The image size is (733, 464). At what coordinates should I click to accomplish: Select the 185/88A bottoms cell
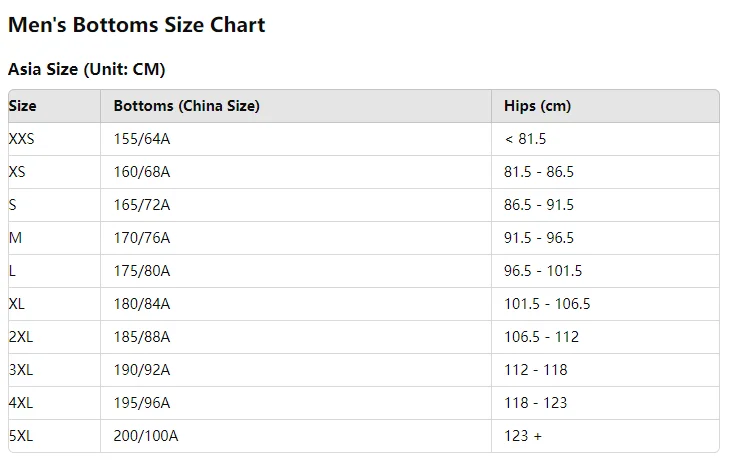pos(142,337)
